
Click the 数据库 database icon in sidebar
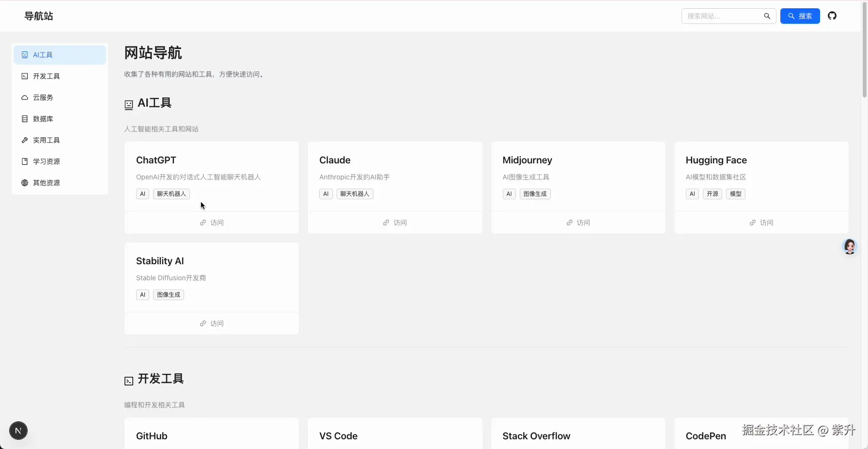(24, 119)
